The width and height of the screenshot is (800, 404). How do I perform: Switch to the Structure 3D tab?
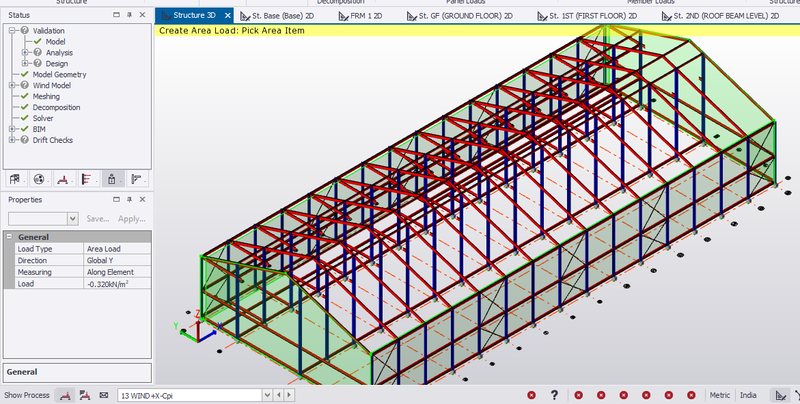194,15
